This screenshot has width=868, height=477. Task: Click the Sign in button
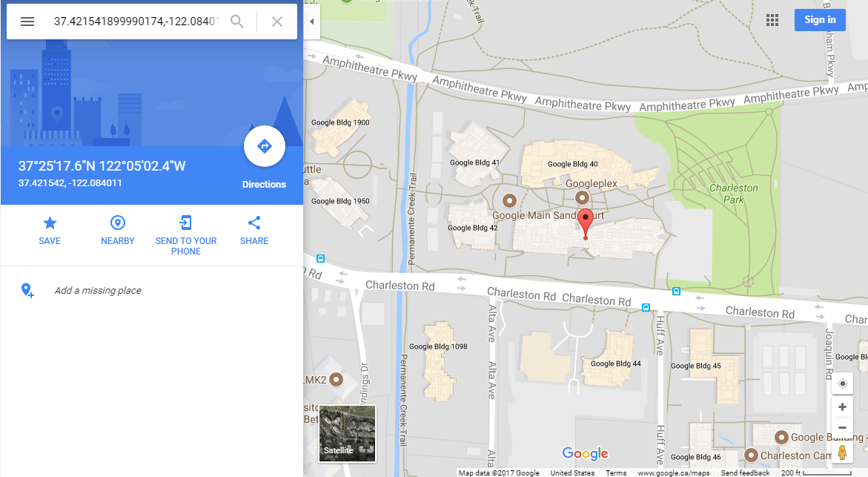(x=820, y=20)
